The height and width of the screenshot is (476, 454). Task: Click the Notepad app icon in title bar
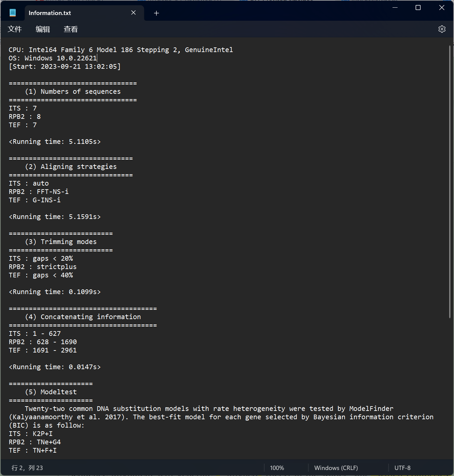click(13, 13)
